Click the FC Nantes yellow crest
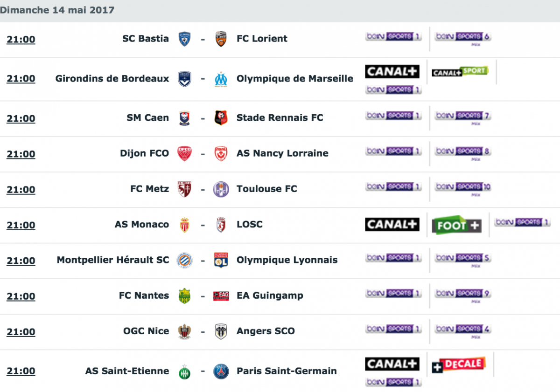The height and width of the screenshot is (392, 560). pyautogui.click(x=185, y=296)
